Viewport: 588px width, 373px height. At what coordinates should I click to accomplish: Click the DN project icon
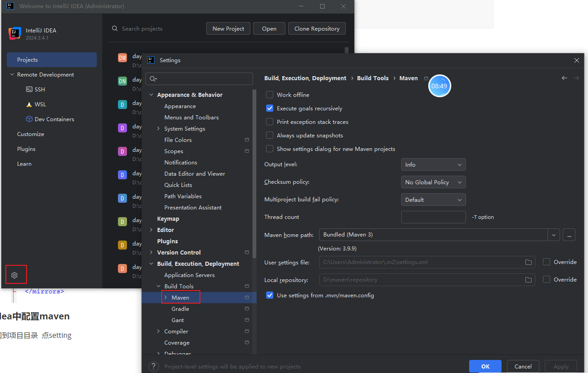pos(122,81)
